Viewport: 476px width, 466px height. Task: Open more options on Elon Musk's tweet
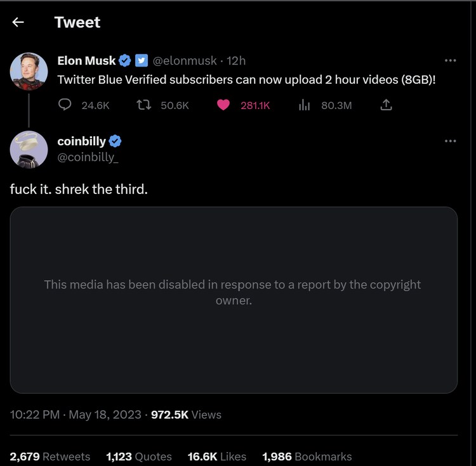pos(450,61)
